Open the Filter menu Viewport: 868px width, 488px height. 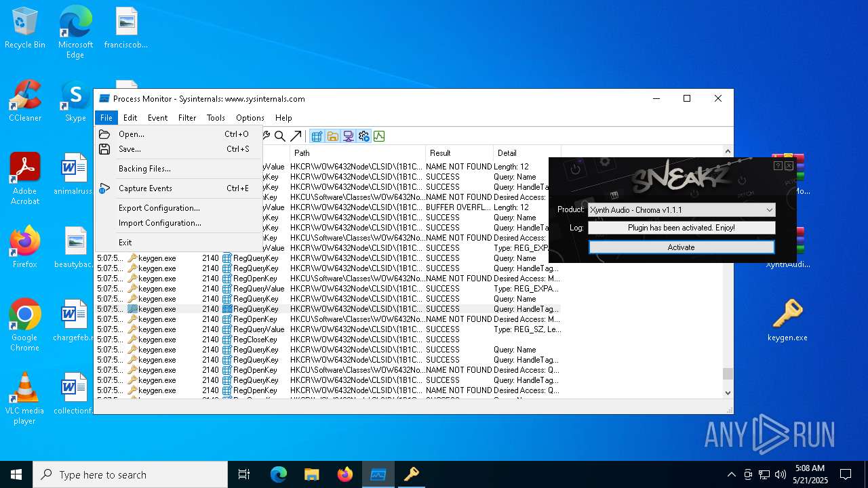click(187, 117)
